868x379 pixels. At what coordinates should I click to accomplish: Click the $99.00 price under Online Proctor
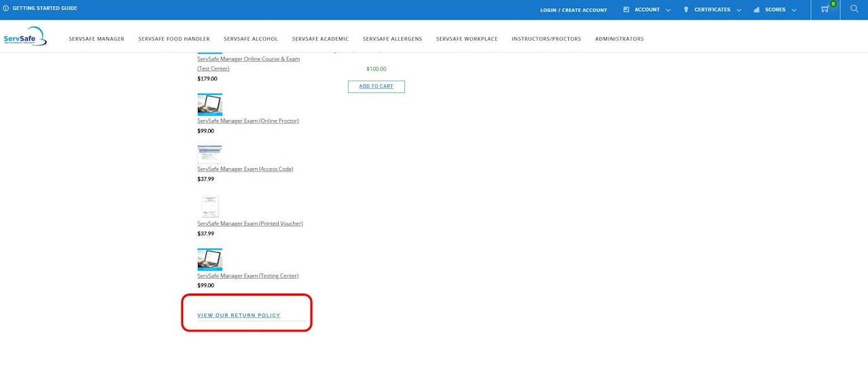click(205, 131)
